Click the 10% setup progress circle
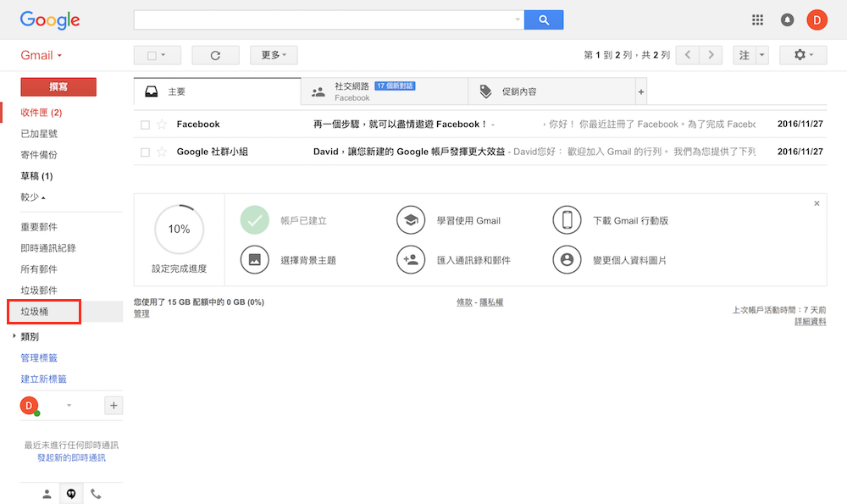 (x=179, y=230)
